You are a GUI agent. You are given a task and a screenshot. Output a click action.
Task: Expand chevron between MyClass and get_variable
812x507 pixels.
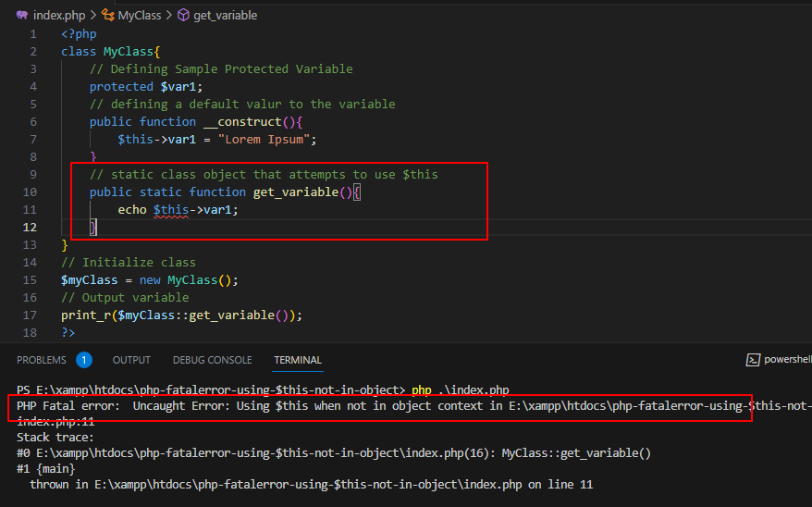click(x=169, y=16)
